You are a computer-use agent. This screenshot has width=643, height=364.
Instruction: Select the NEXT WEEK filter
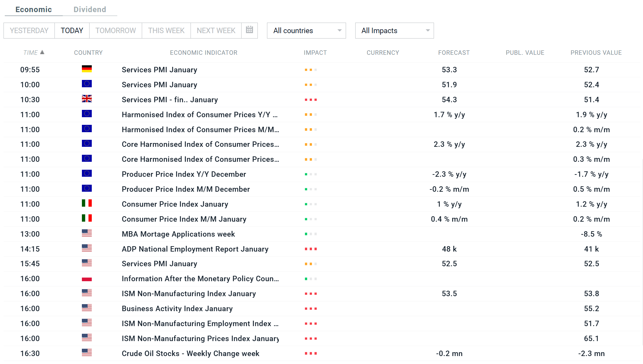click(216, 31)
